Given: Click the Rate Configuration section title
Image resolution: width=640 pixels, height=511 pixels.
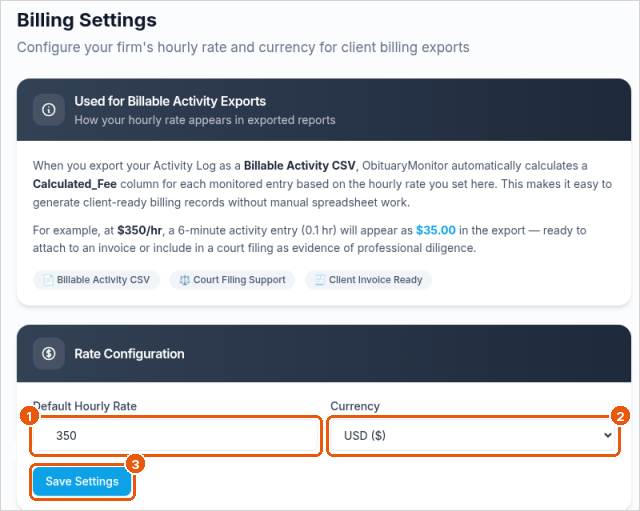Looking at the screenshot, I should click(x=129, y=354).
